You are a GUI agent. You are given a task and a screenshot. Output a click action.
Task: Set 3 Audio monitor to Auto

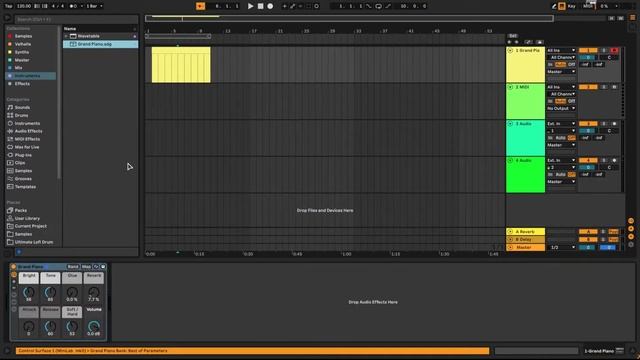pyautogui.click(x=560, y=138)
